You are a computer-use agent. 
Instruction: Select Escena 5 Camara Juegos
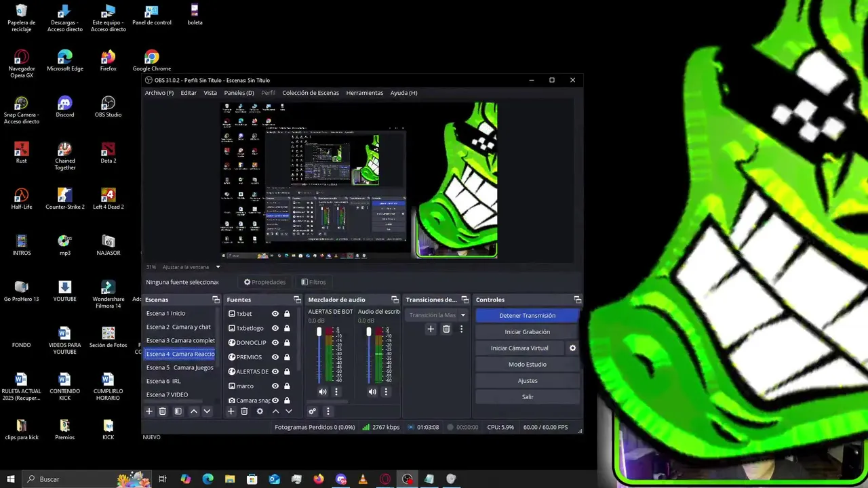point(180,367)
